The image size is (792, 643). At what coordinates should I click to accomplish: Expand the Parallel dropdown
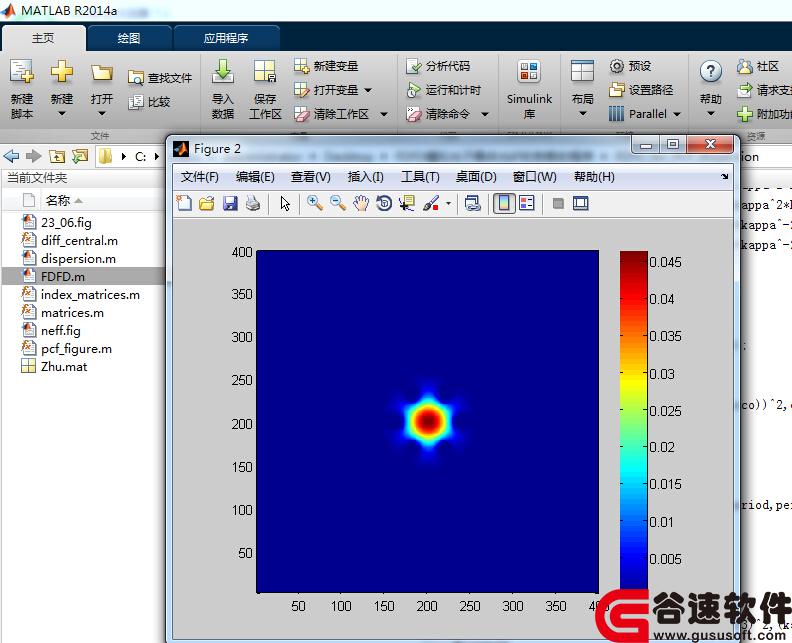677,115
